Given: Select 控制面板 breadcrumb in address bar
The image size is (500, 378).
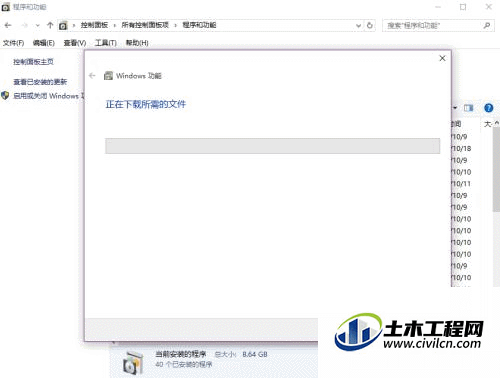Looking at the screenshot, I should 94,25.
